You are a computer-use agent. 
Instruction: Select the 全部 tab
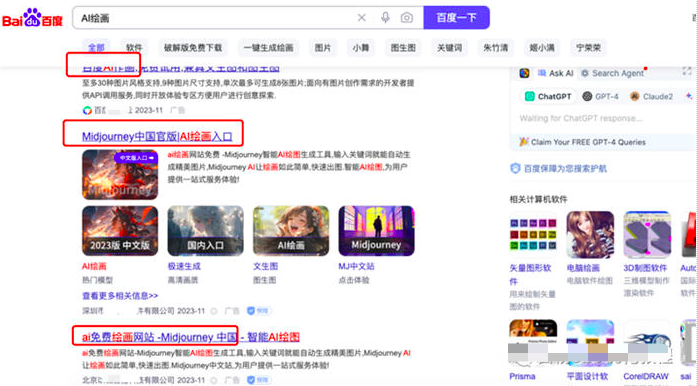(96, 48)
